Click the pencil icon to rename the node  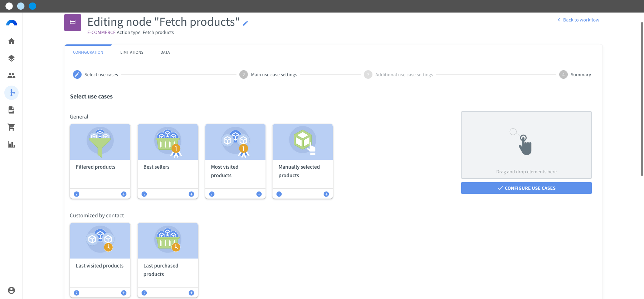(245, 23)
